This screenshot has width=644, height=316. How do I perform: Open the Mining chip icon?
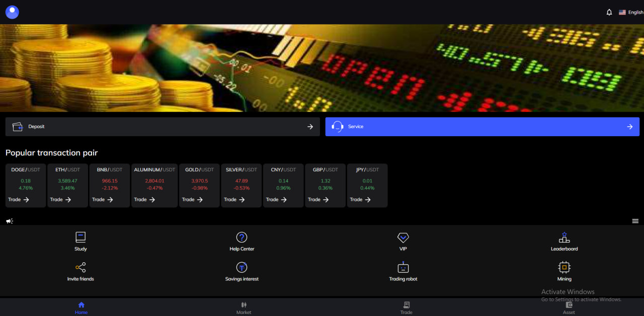pyautogui.click(x=564, y=268)
